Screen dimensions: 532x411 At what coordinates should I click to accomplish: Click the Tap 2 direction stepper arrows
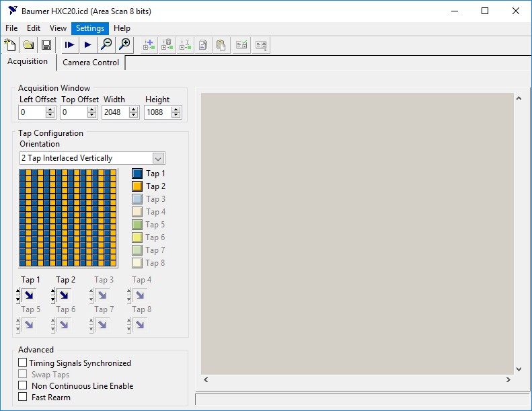click(x=53, y=295)
